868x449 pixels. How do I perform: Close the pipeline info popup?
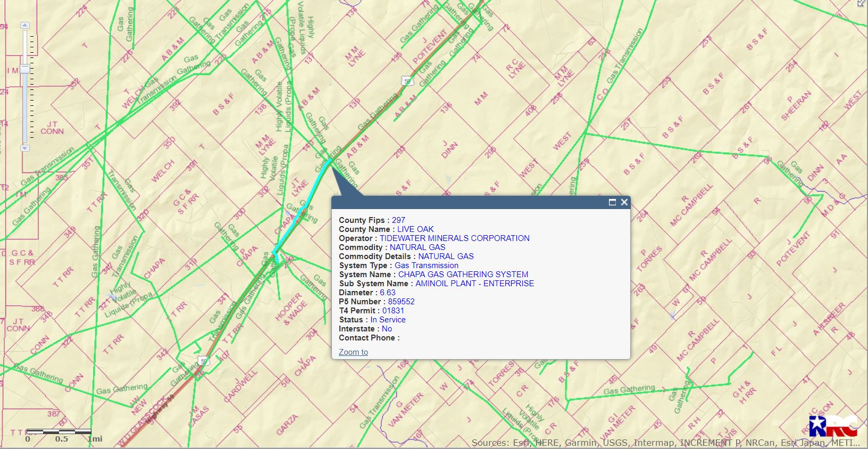point(624,202)
